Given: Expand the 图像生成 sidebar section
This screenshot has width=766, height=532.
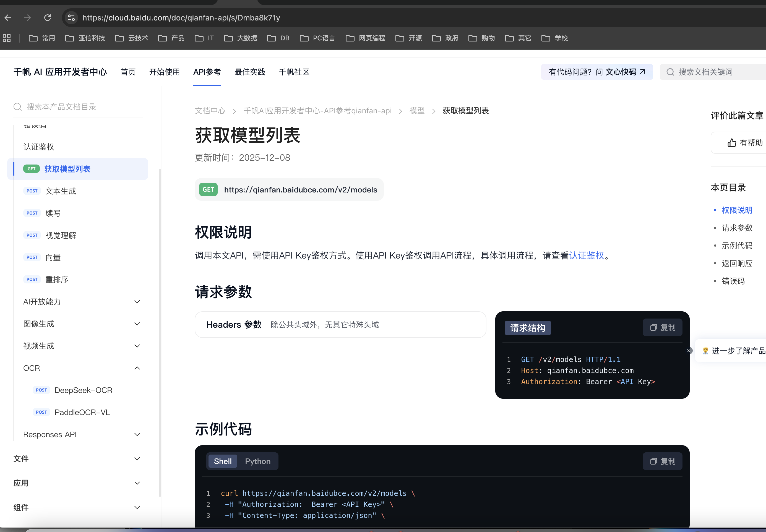Looking at the screenshot, I should click(137, 324).
